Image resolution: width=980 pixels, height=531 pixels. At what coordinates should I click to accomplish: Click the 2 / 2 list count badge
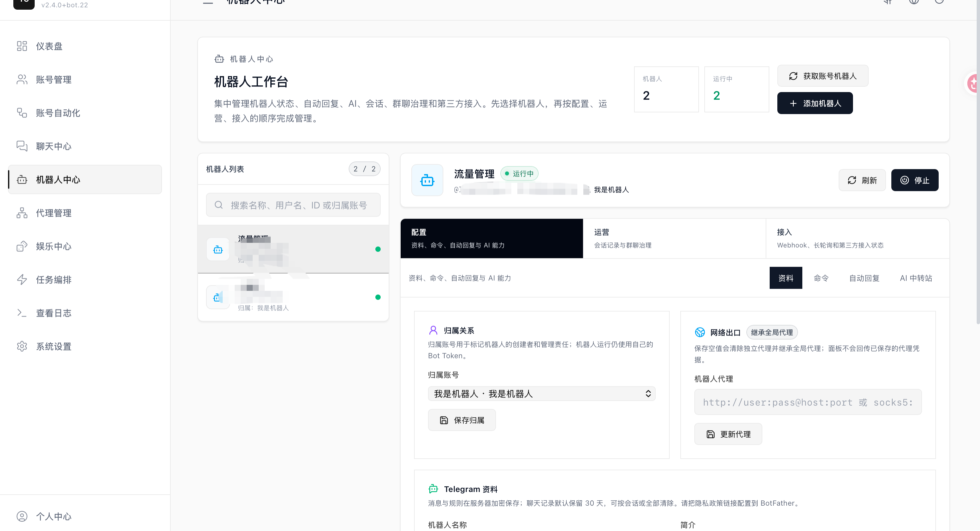pos(364,169)
